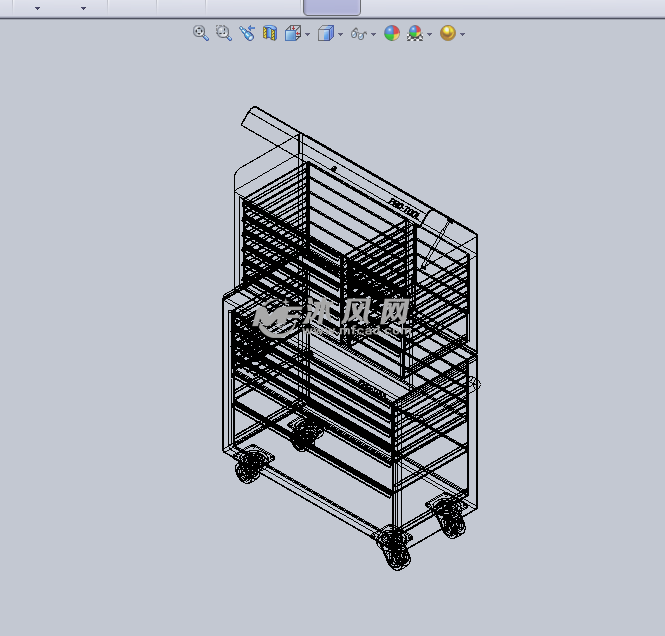Open the first dropdown arrow in top ribbon
The image size is (665, 636).
(37, 8)
